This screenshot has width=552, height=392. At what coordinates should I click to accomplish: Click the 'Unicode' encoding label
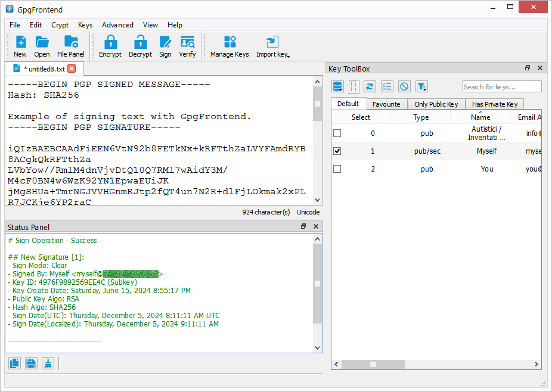pos(308,212)
